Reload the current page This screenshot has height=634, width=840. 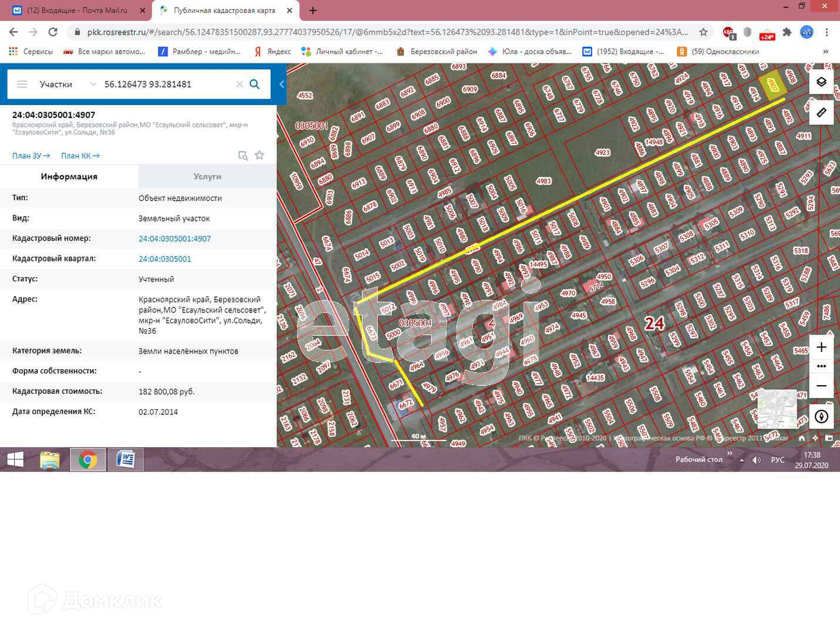53,32
